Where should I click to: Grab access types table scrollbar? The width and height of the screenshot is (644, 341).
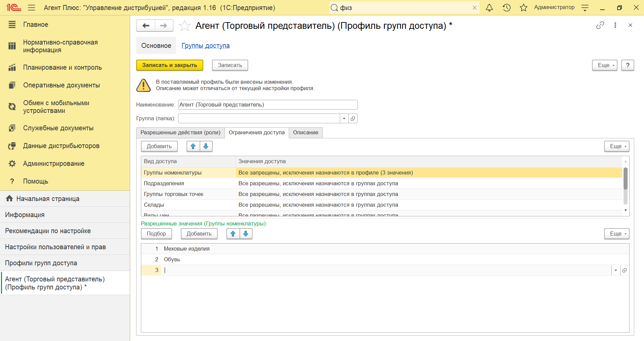pos(626,179)
